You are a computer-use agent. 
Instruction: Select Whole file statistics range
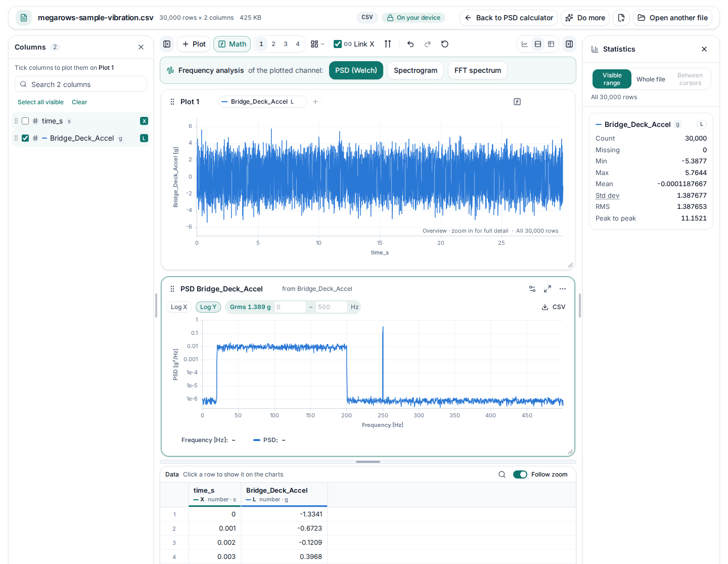point(651,79)
